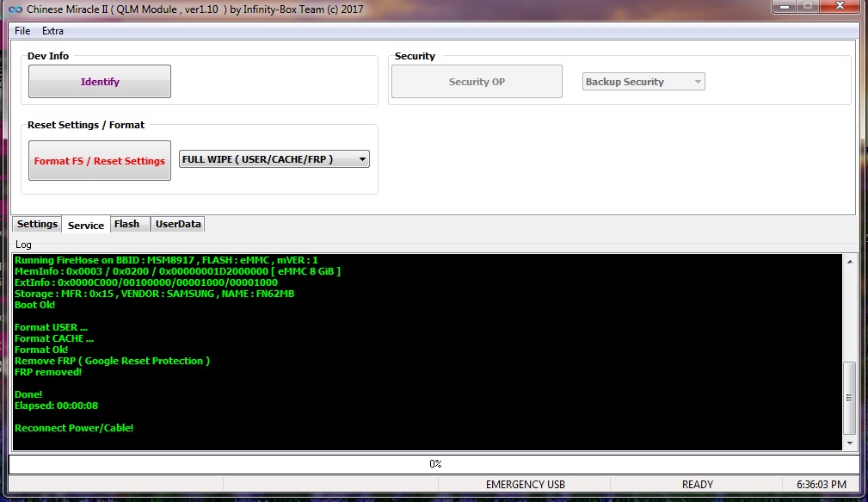Image resolution: width=868 pixels, height=502 pixels.
Task: Open the Backup Security dropdown
Action: click(643, 82)
